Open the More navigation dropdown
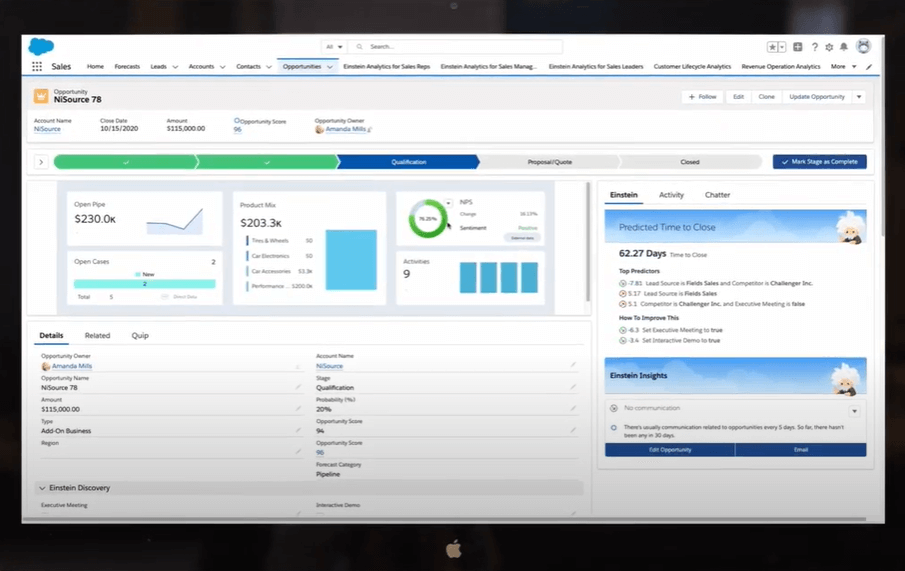Viewport: 905px width, 571px height. tap(843, 66)
